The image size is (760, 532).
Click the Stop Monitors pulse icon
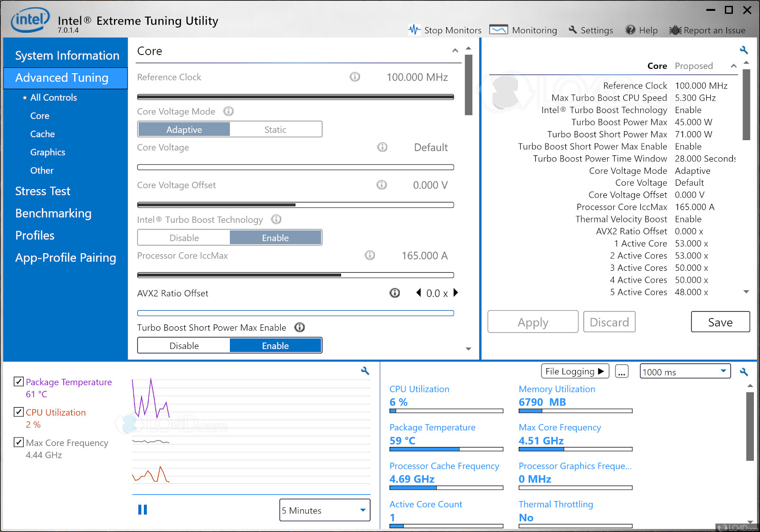coord(414,30)
